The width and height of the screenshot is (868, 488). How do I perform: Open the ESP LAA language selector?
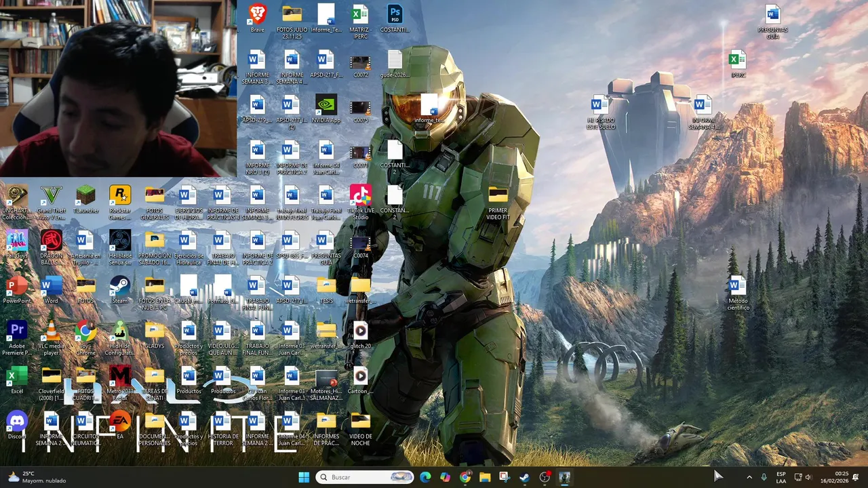click(781, 477)
